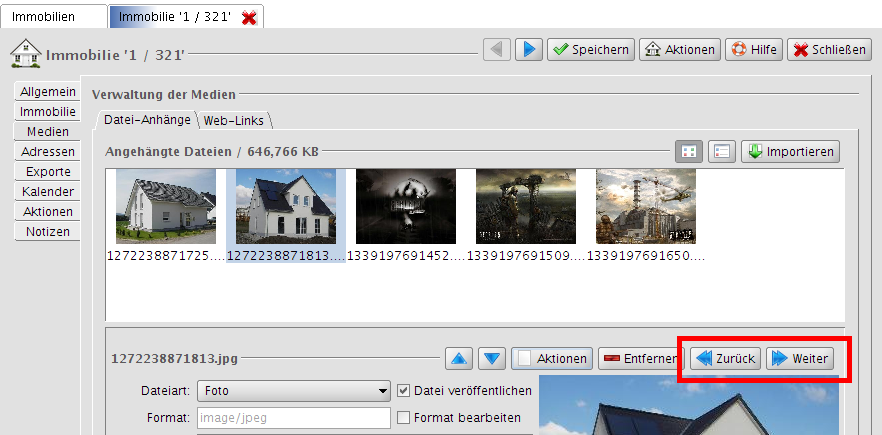This screenshot has width=882, height=435.
Task: Switch to thumbnail grid view
Action: tap(688, 151)
